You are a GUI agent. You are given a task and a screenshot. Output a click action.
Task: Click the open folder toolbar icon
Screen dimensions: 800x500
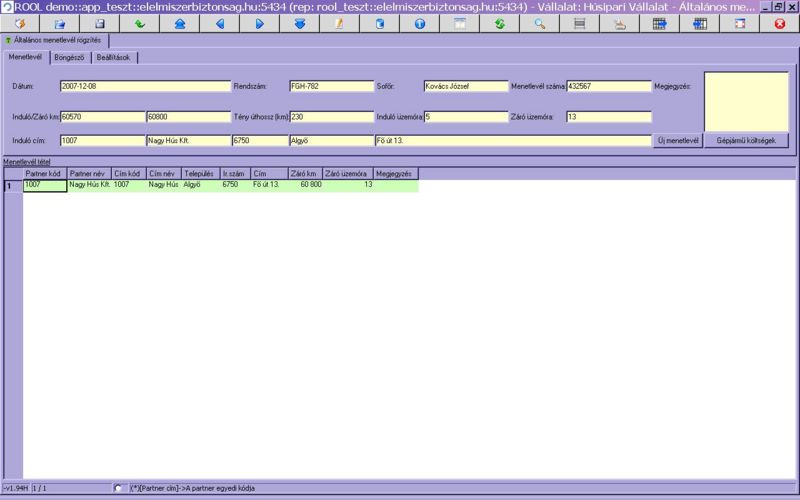tap(59, 23)
